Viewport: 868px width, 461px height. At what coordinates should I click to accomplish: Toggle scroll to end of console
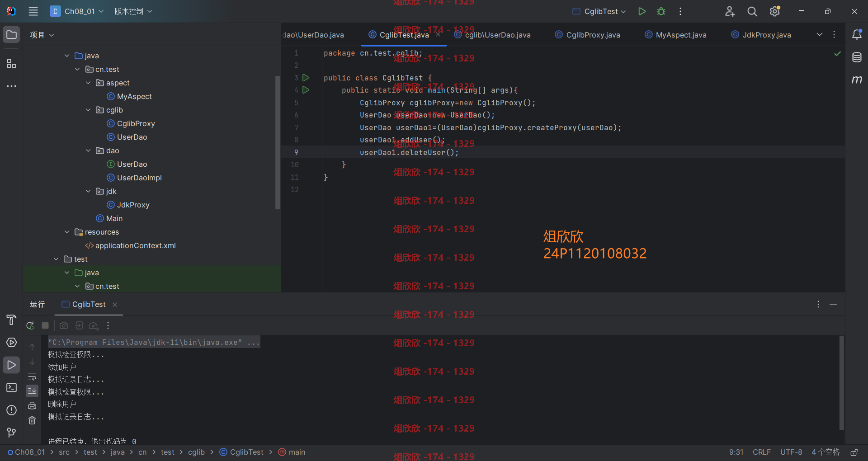(x=32, y=391)
